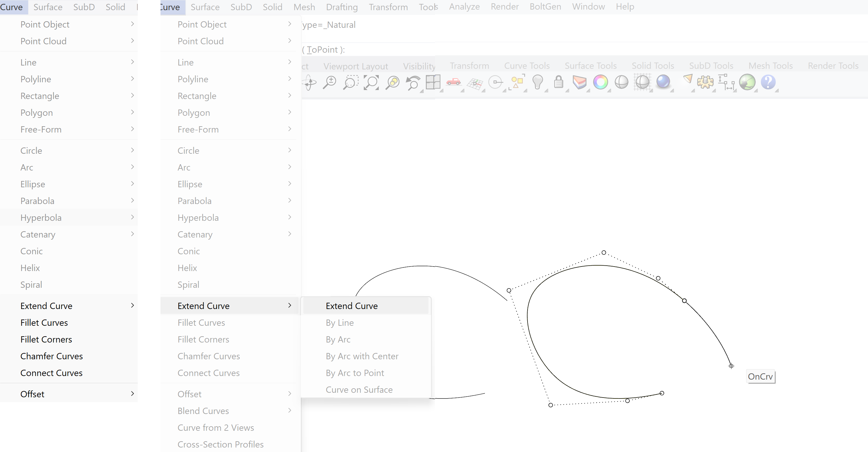The width and height of the screenshot is (868, 452).
Task: Click the OnCrv snap marker at curve end
Action: tap(731, 366)
